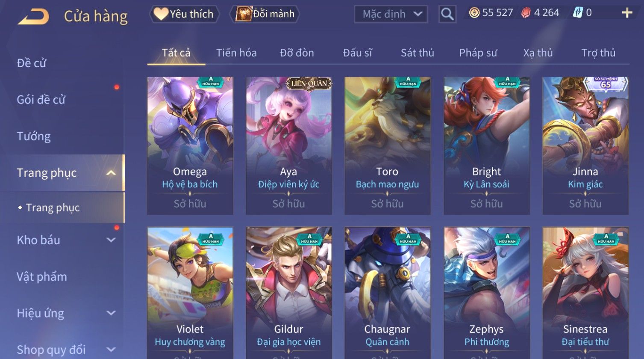Open the search magnifier icon

point(447,14)
